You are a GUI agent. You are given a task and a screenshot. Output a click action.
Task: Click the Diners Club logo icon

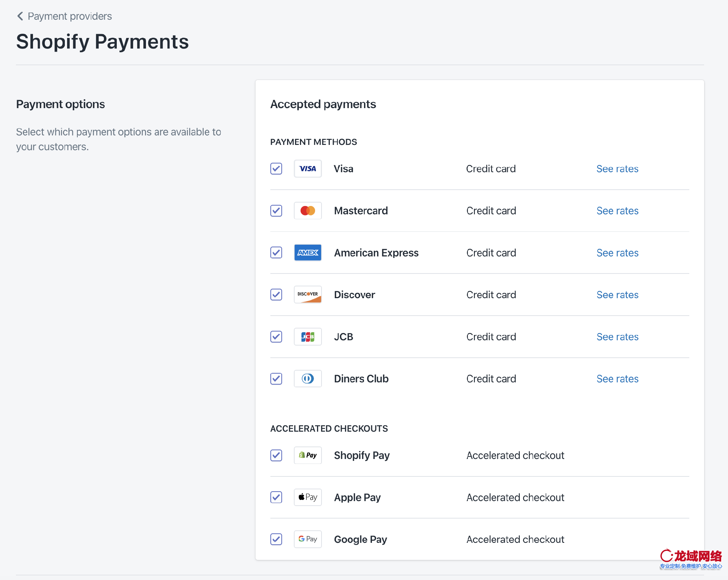pyautogui.click(x=308, y=379)
